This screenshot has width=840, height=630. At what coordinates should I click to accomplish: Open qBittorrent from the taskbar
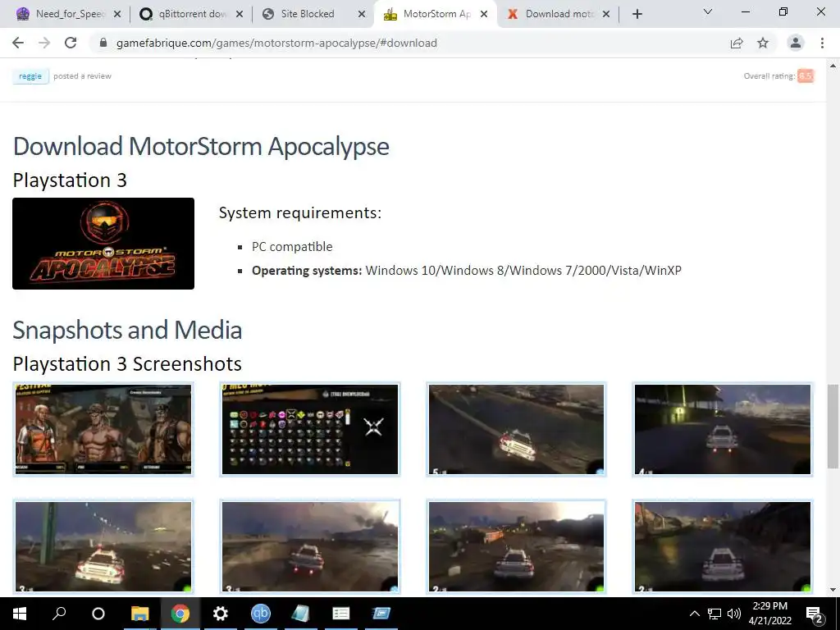[x=261, y=614]
